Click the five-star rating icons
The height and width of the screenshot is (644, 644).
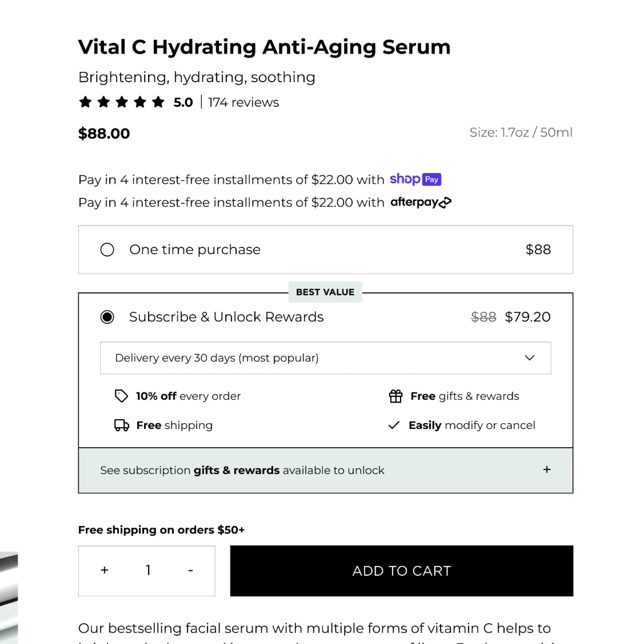(x=122, y=102)
